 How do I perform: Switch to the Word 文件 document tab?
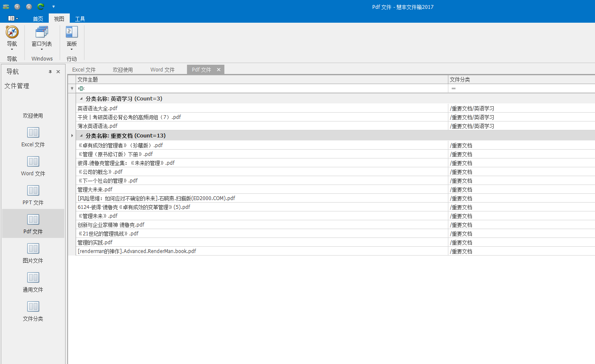click(x=163, y=70)
